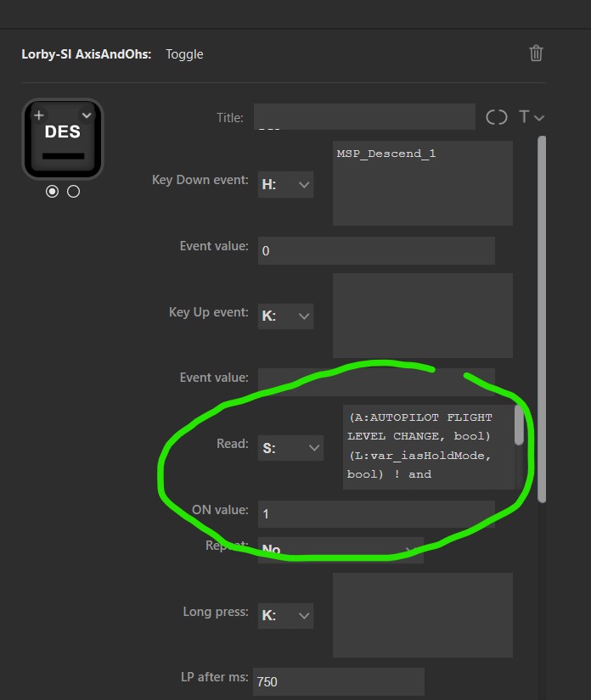Select the second state radio button

(73, 192)
